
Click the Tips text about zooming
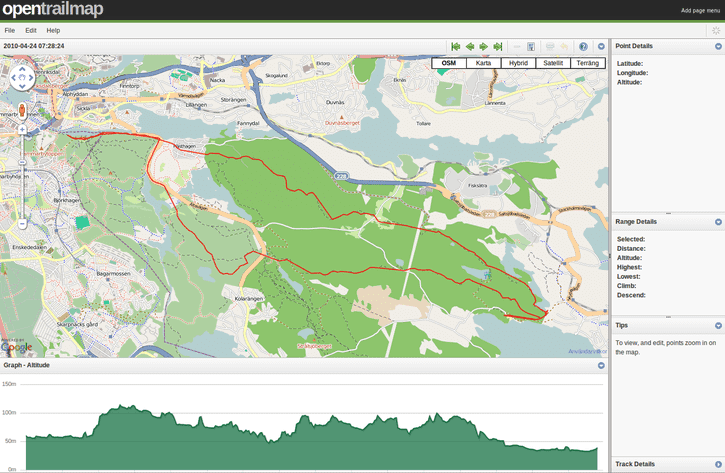tap(665, 348)
